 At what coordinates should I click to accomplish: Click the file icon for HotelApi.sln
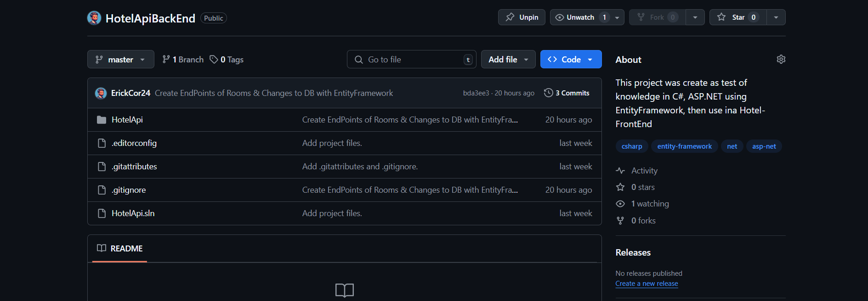(102, 213)
